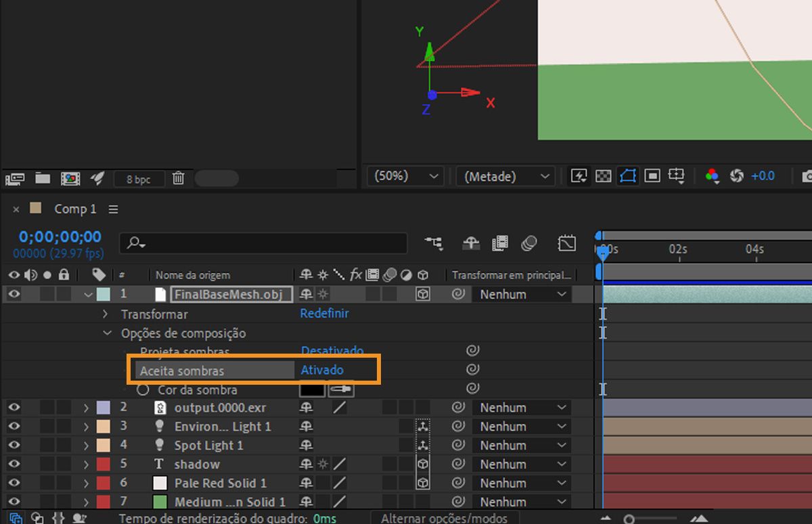Enable motion blur for the composition
The image size is (812, 524).
[529, 243]
